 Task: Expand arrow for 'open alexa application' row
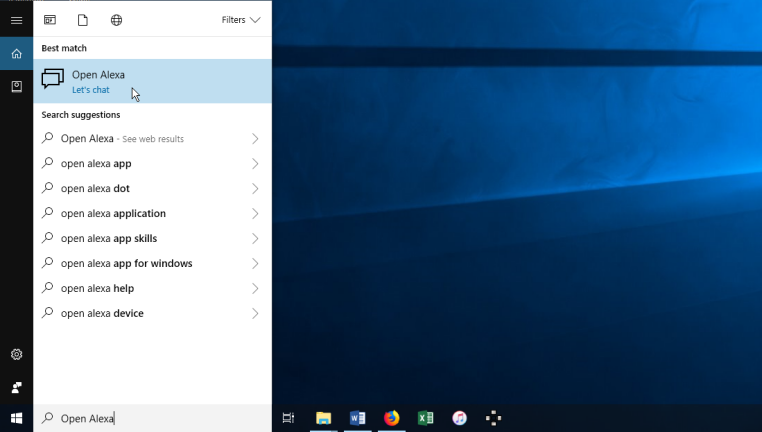click(255, 214)
